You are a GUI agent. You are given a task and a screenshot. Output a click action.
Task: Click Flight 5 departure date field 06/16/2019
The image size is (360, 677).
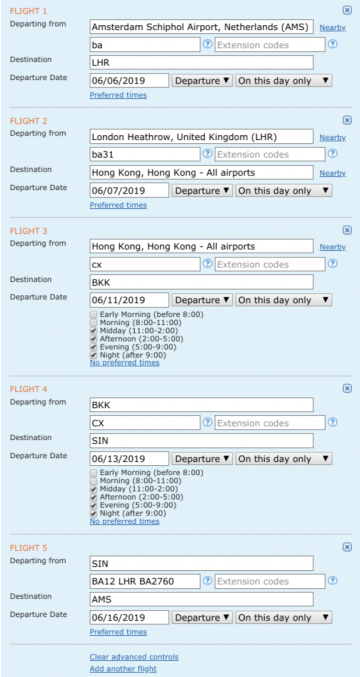click(x=129, y=617)
